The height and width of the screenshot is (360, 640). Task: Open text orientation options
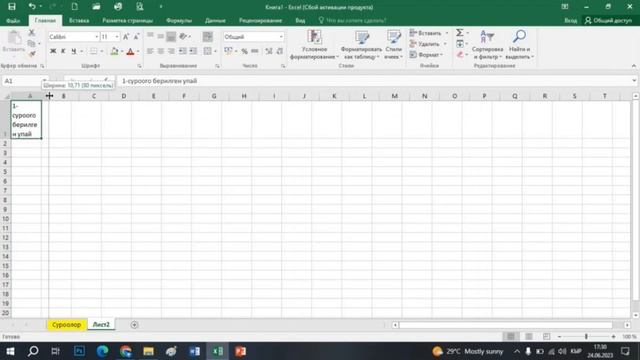point(184,36)
